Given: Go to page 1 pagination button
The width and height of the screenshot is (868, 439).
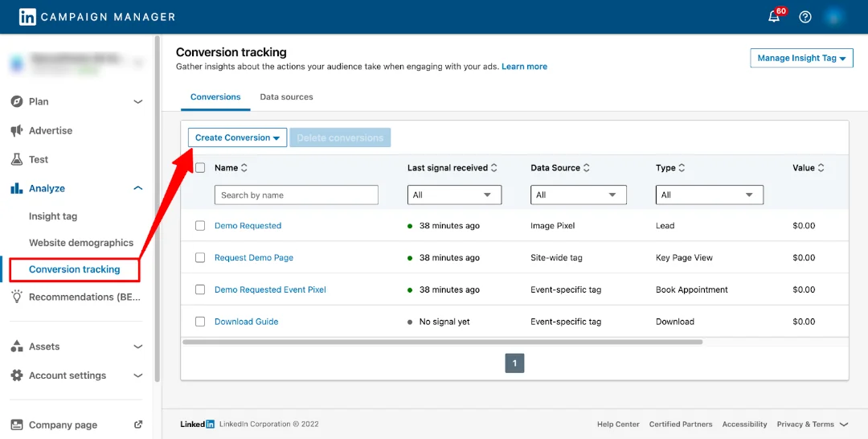Looking at the screenshot, I should tap(515, 363).
